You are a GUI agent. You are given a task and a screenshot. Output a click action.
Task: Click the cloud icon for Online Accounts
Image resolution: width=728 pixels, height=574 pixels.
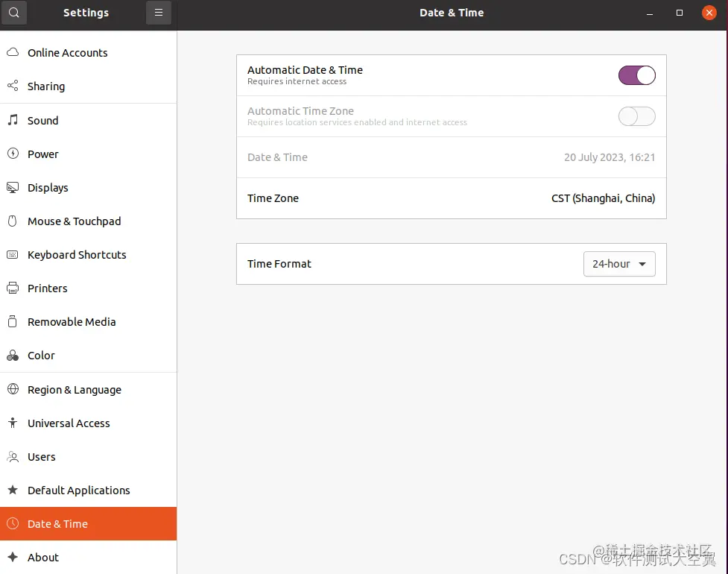(x=13, y=52)
